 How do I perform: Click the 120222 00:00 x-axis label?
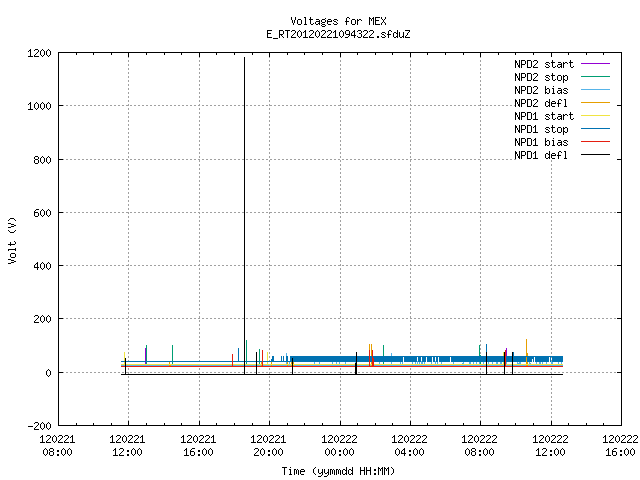point(339,446)
